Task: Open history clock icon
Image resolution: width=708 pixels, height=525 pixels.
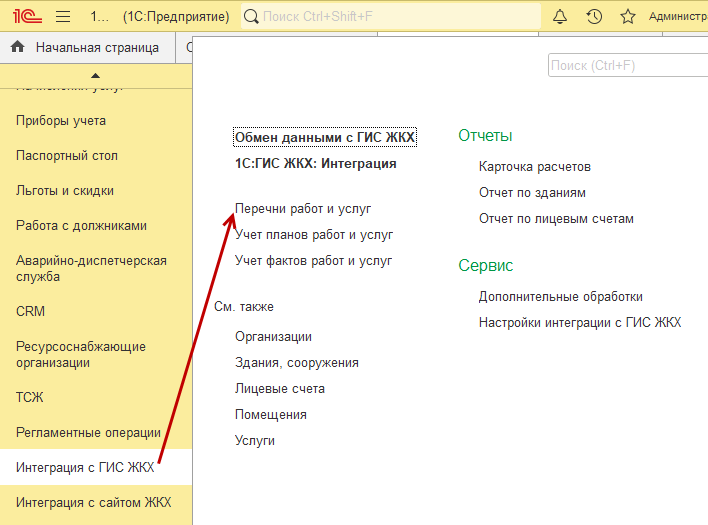Action: pos(594,17)
